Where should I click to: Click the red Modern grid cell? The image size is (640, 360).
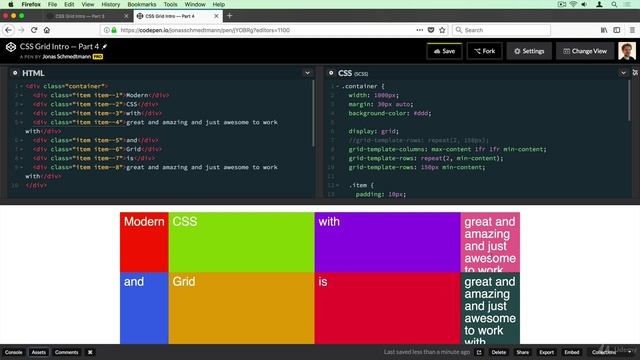(x=144, y=242)
